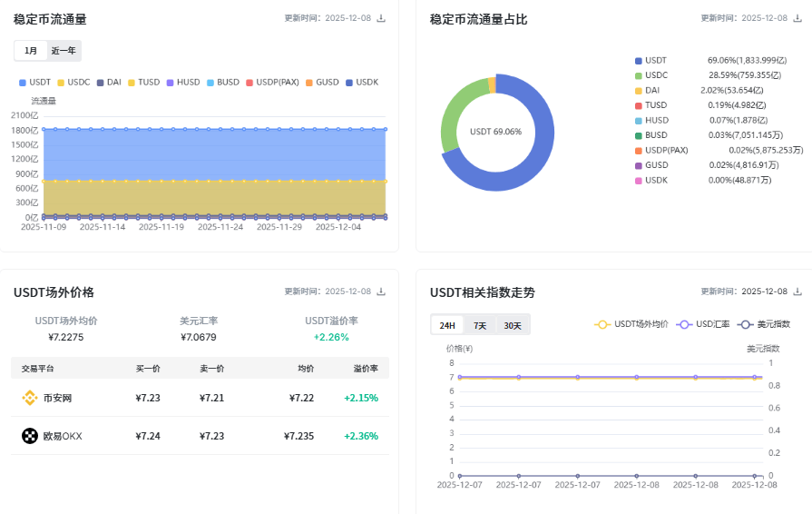Viewport: 812px width, 514px height.
Task: Toggle USDT series in circulation chart legend
Action: coord(34,83)
